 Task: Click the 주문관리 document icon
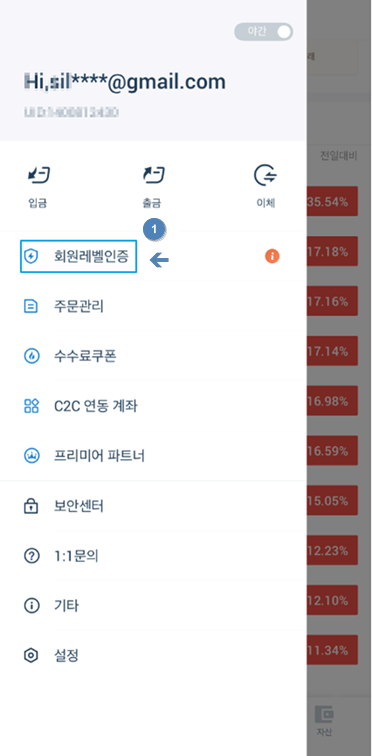31,306
